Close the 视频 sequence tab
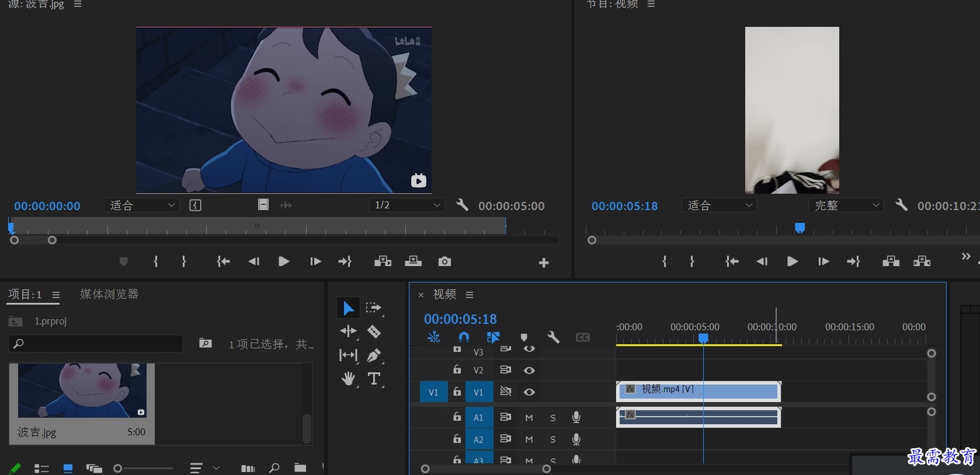 tap(421, 295)
